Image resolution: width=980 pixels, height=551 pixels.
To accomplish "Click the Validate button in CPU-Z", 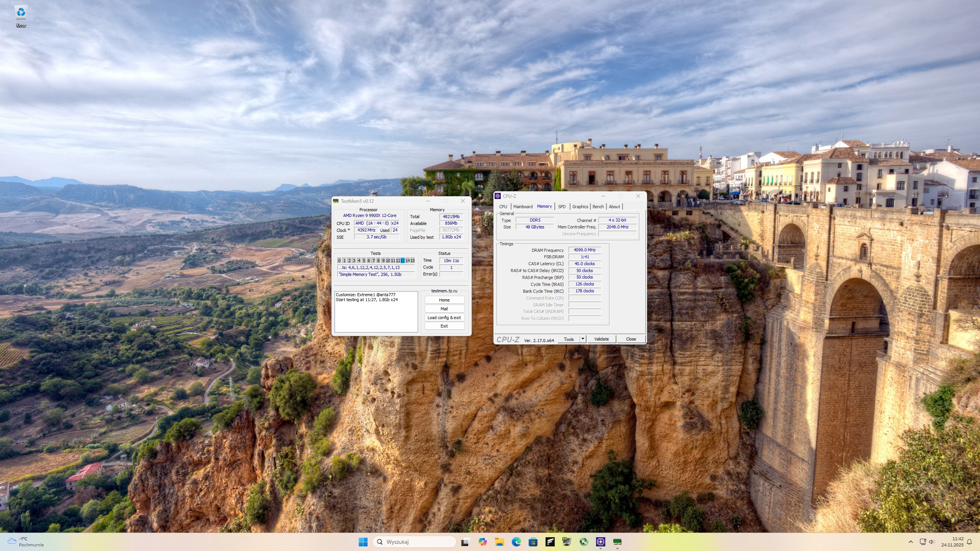I will pos(601,339).
